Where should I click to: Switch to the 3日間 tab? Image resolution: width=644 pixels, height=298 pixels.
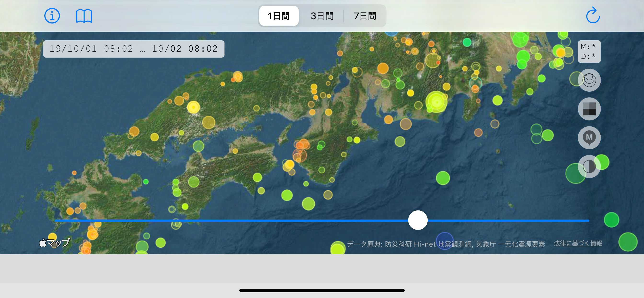click(x=322, y=16)
